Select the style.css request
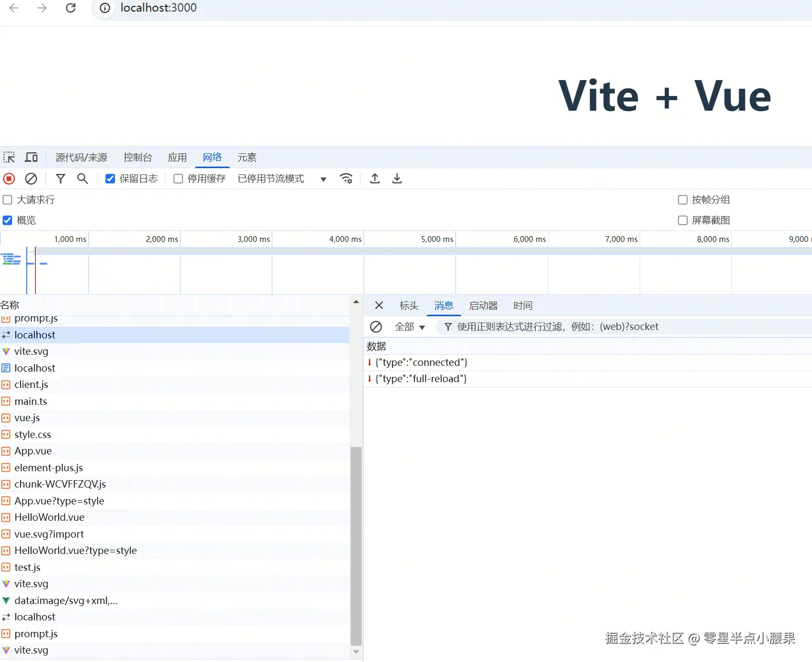The image size is (812, 662). pos(175,435)
